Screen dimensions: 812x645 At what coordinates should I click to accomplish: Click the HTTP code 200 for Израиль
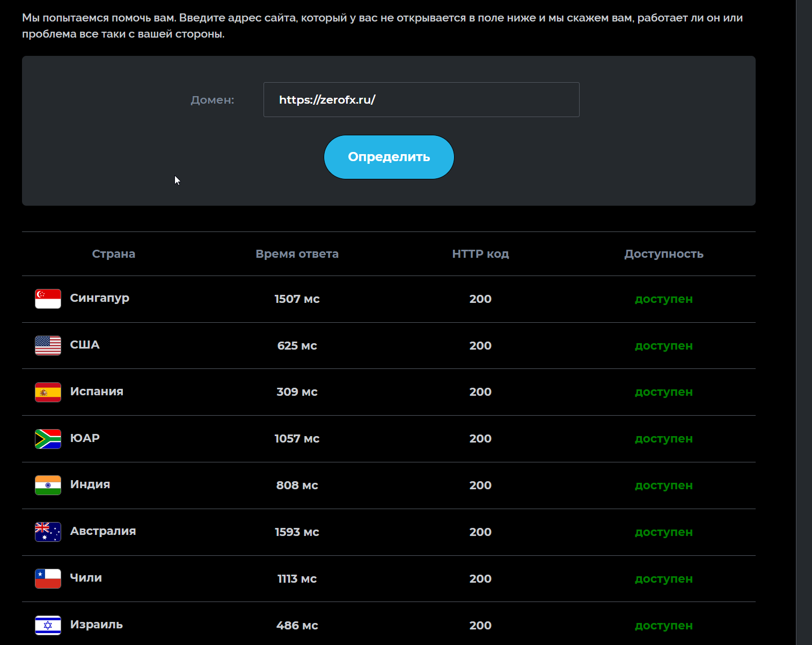(480, 626)
